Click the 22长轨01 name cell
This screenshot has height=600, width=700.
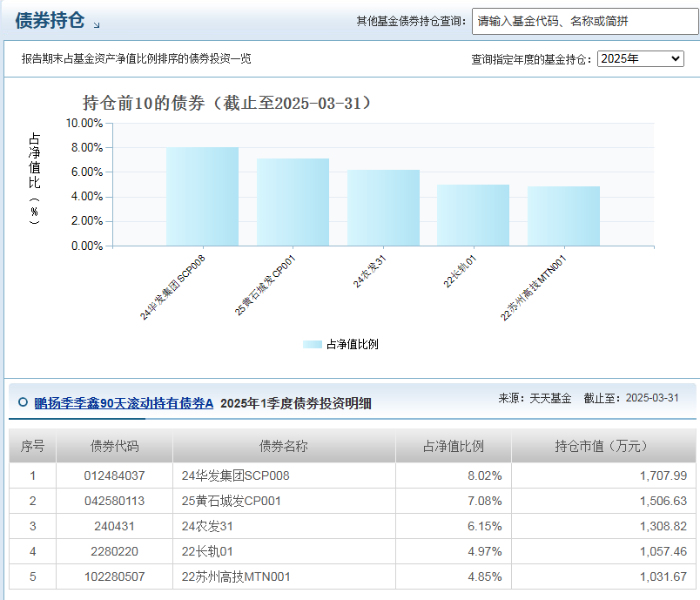284,551
